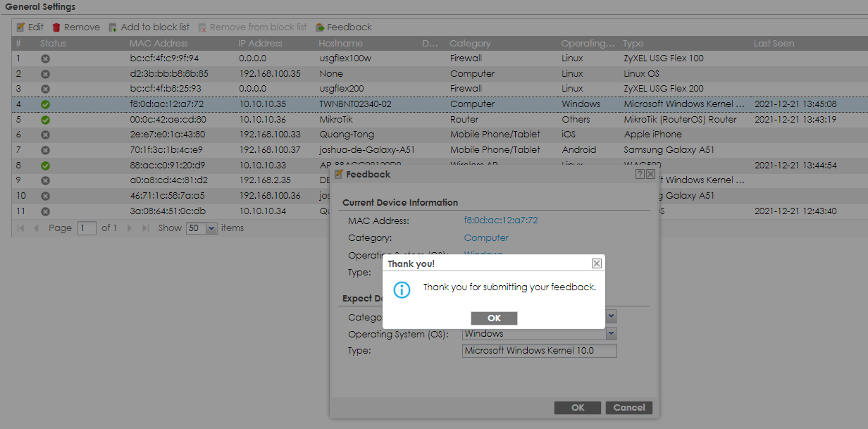Go to next page arrow

(130, 228)
